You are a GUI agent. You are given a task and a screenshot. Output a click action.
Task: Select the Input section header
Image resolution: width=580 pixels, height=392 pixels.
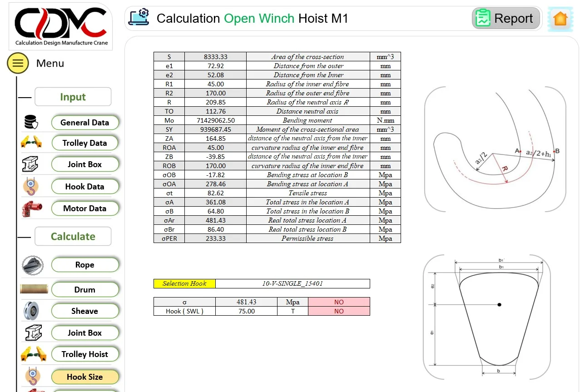73,97
